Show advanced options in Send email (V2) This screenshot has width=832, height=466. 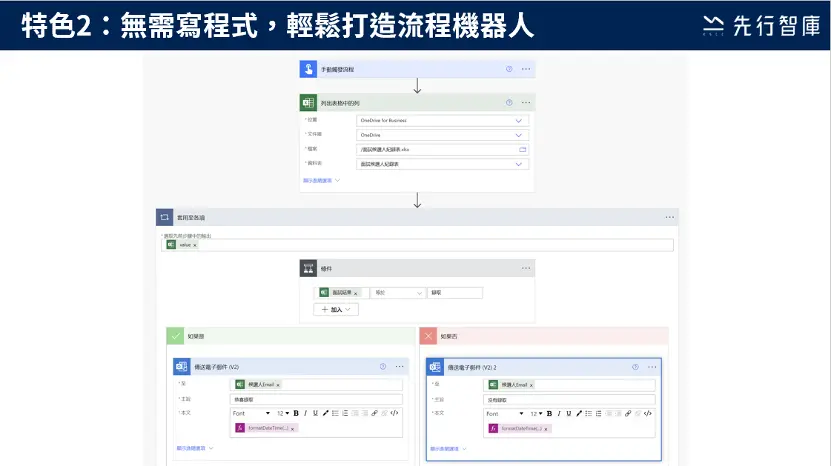[195, 448]
